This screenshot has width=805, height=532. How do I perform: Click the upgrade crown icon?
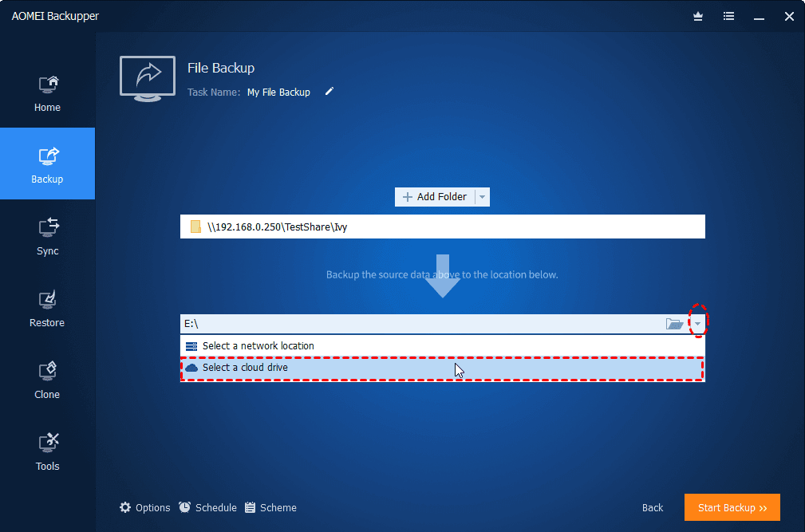pyautogui.click(x=698, y=17)
